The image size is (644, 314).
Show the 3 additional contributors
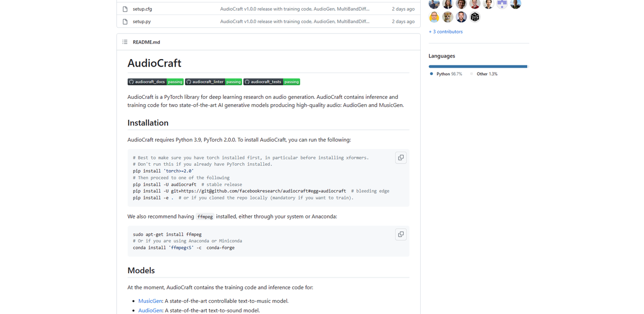coord(445,32)
